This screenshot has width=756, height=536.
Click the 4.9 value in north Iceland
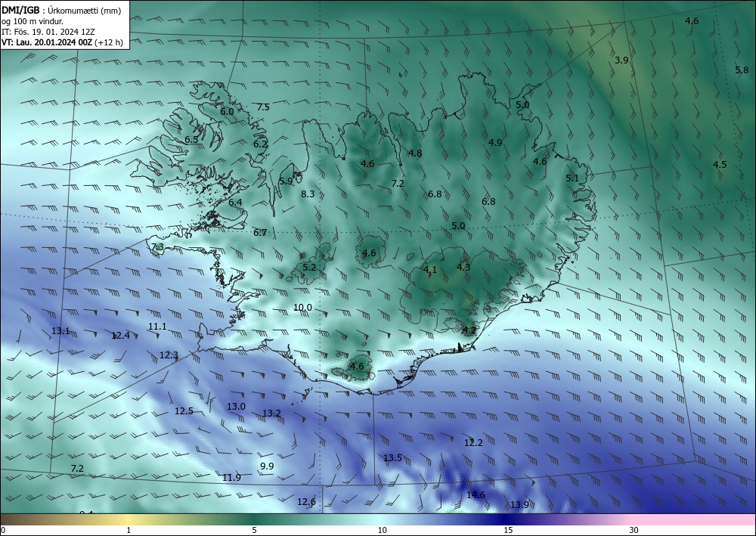(x=495, y=142)
